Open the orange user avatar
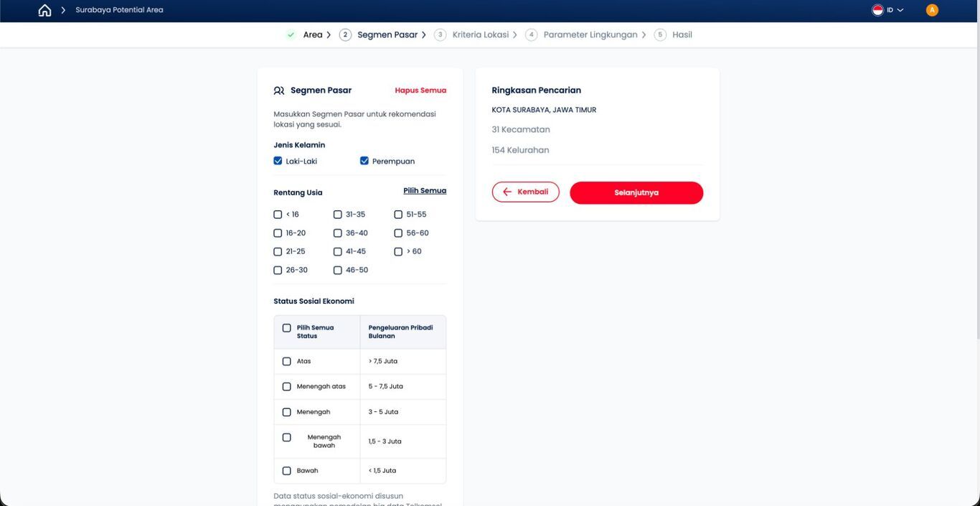Image resolution: width=980 pixels, height=506 pixels. click(932, 10)
